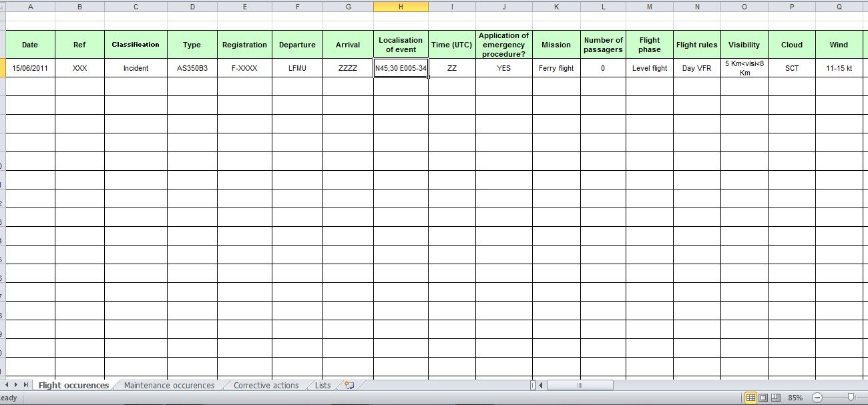The width and height of the screenshot is (868, 405).
Task: Select column H header
Action: [x=401, y=7]
